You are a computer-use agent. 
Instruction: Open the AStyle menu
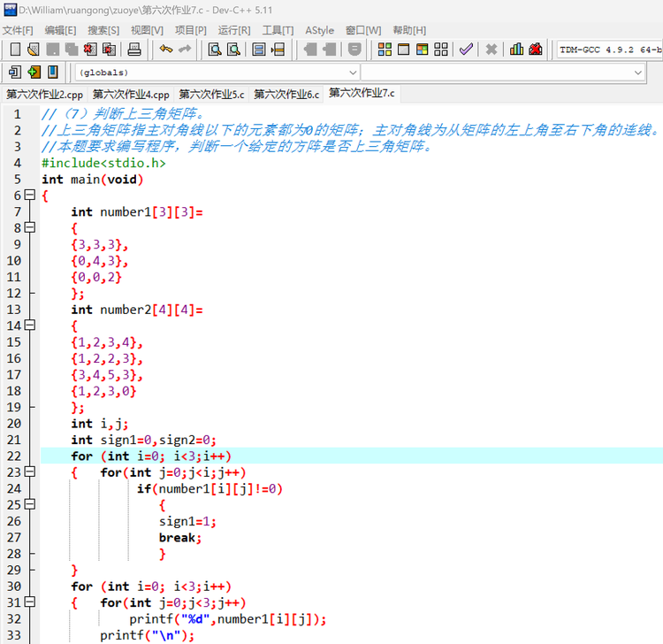tap(319, 30)
